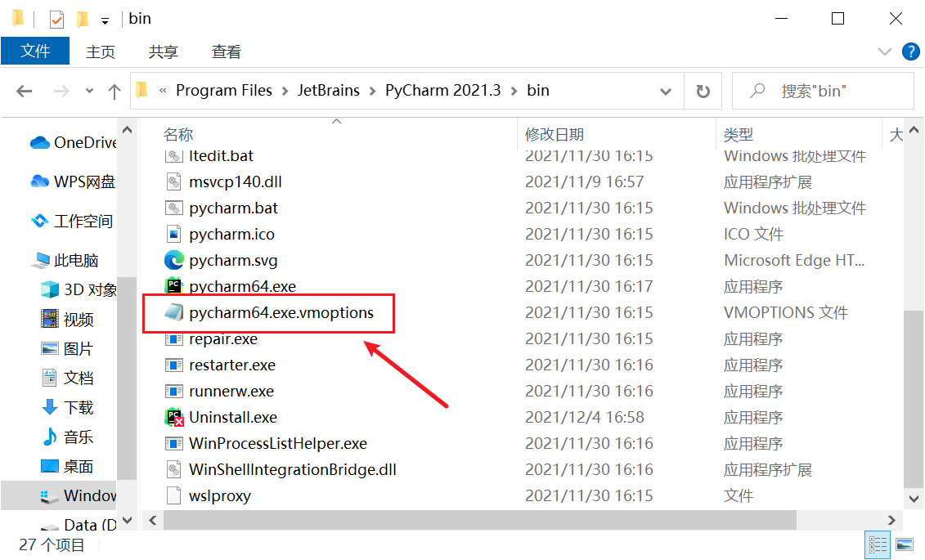Click the PyCharm icon of pycharm64.exe
Viewport: 925px width, 560px height.
point(173,286)
